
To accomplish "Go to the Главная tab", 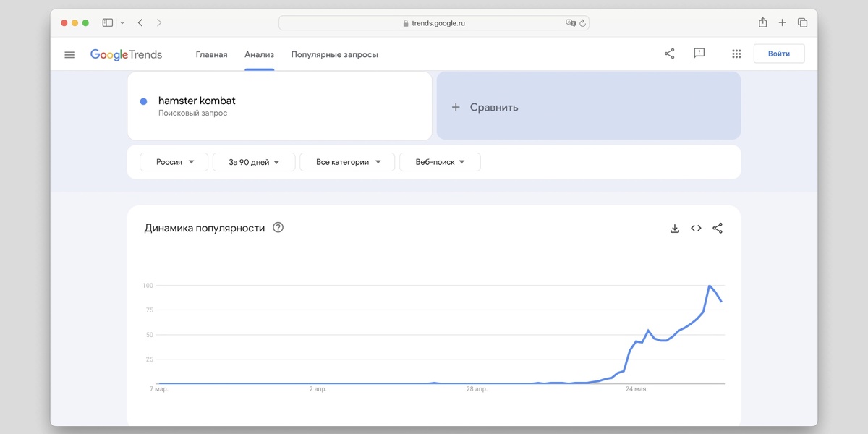I will [210, 54].
